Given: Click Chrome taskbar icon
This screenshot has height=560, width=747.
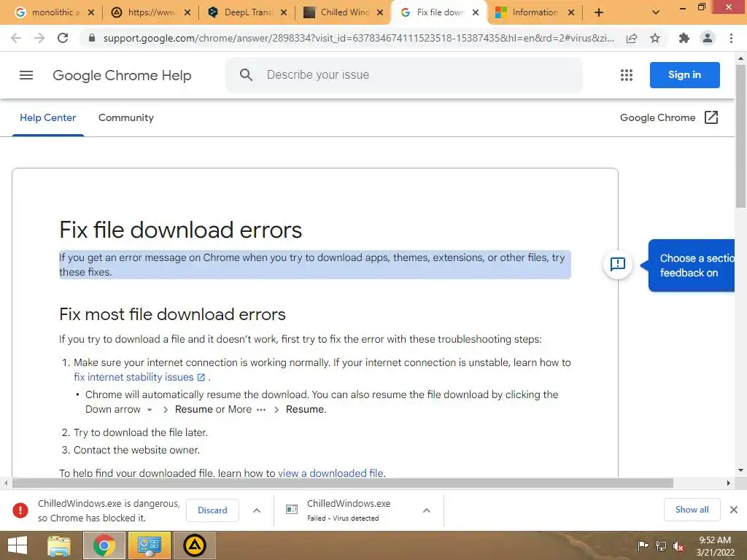Looking at the screenshot, I should 104,545.
